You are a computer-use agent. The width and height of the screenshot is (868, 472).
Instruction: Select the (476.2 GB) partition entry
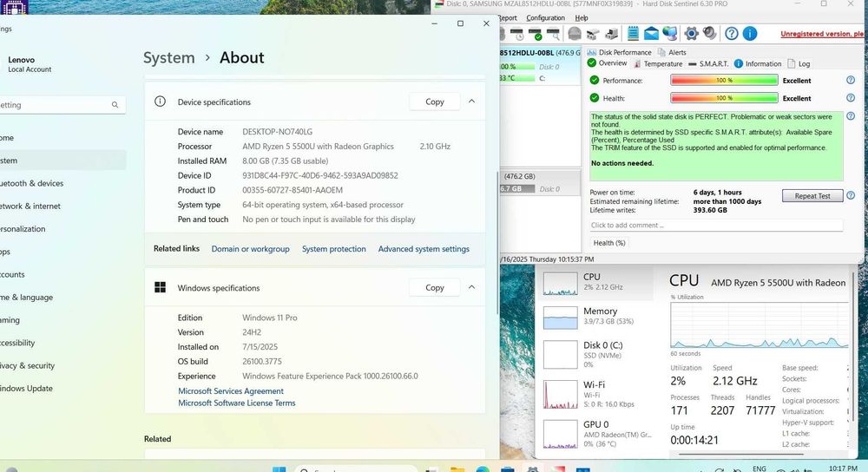click(x=540, y=182)
